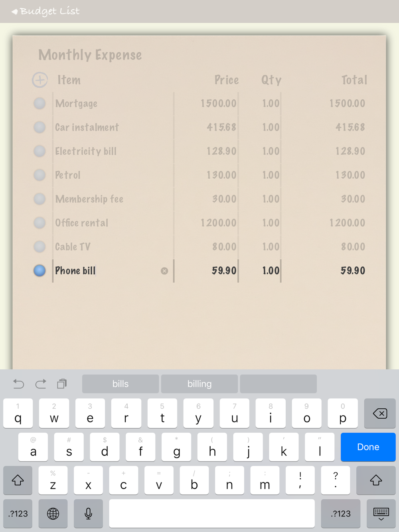The width and height of the screenshot is (399, 532).
Task: Toggle the Petrol row circle
Action: point(40,175)
